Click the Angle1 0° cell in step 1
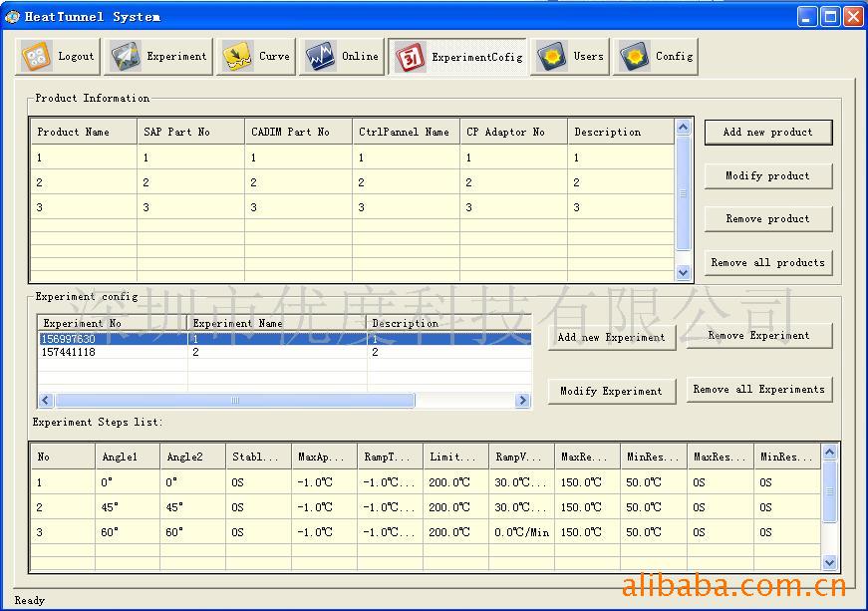Screen dimensions: 868x611 point(128,482)
